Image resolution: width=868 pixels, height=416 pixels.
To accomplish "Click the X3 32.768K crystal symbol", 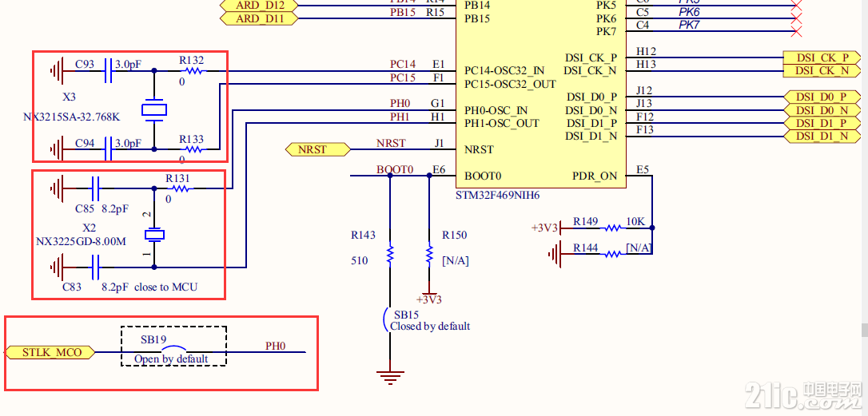I will click(154, 109).
